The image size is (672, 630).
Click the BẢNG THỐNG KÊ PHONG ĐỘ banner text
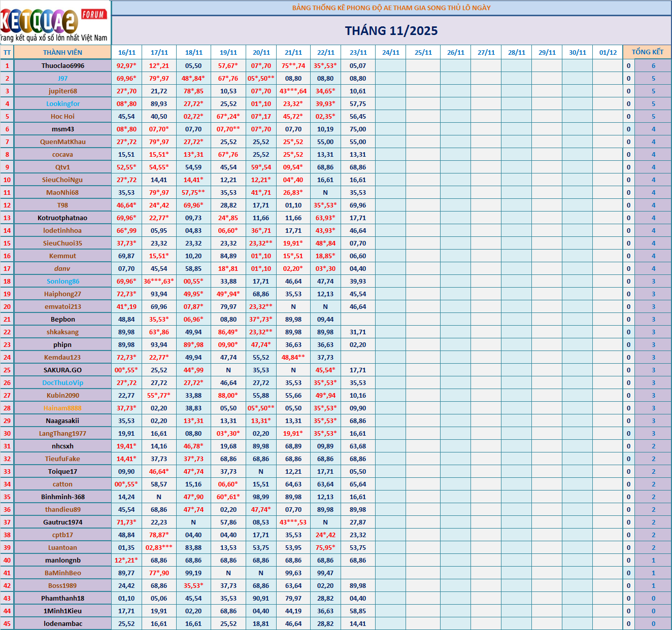click(x=391, y=8)
